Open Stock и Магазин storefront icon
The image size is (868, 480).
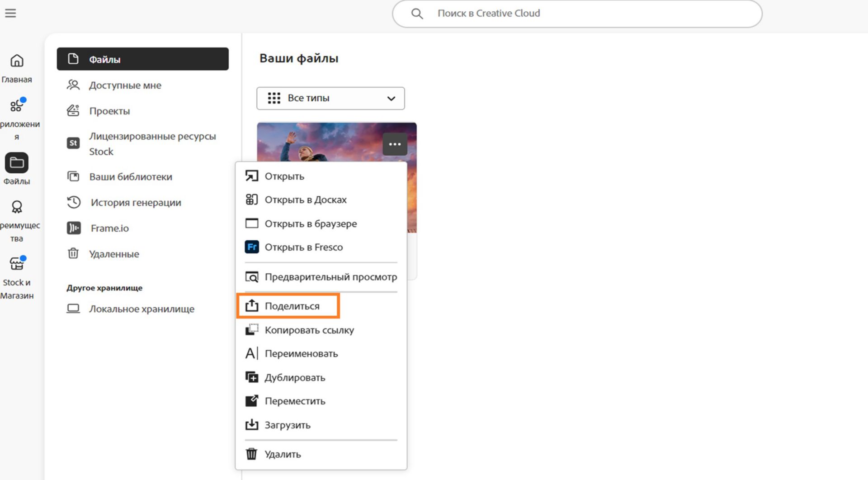coord(17,263)
